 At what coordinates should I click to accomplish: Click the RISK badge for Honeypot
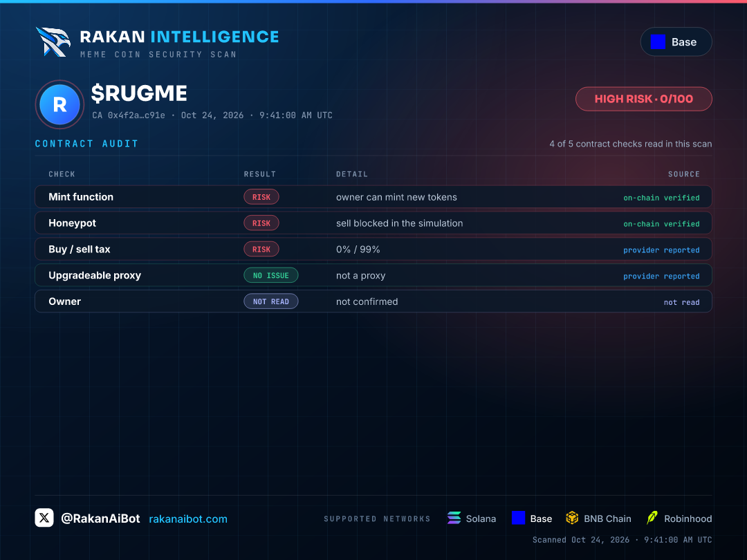(261, 223)
